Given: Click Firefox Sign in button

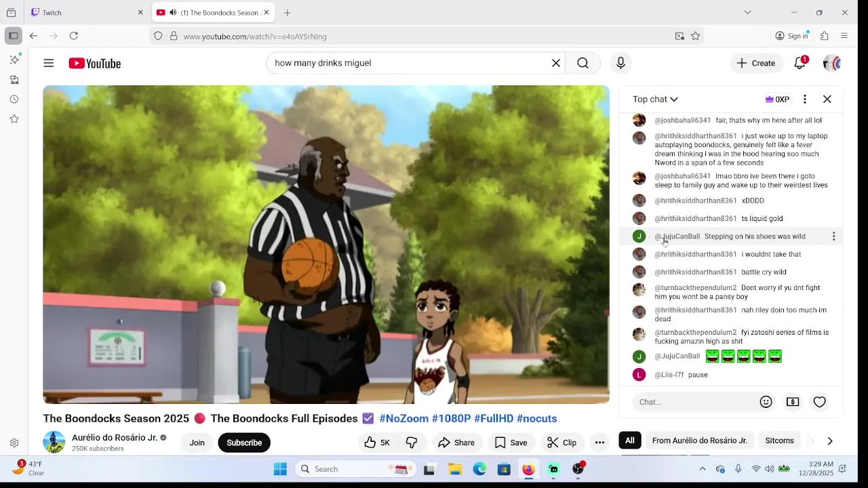Looking at the screenshot, I should tap(791, 36).
